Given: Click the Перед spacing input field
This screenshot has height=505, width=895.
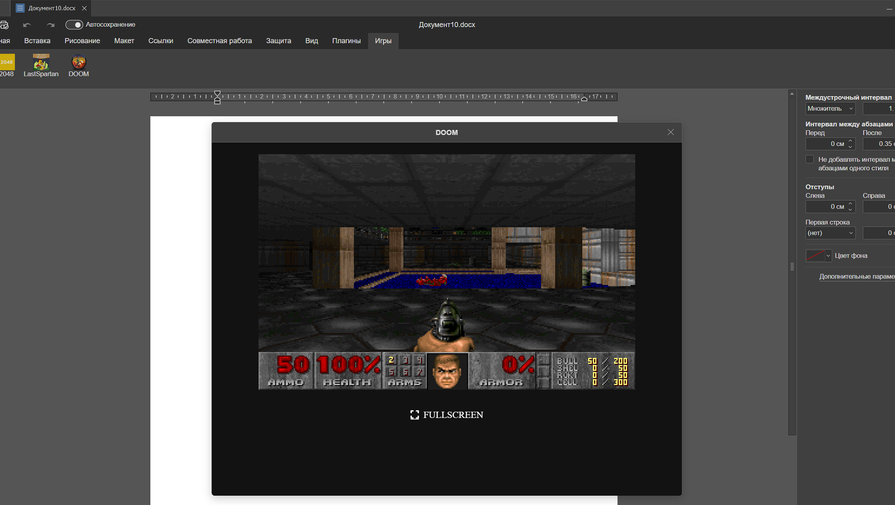Looking at the screenshot, I should (825, 144).
